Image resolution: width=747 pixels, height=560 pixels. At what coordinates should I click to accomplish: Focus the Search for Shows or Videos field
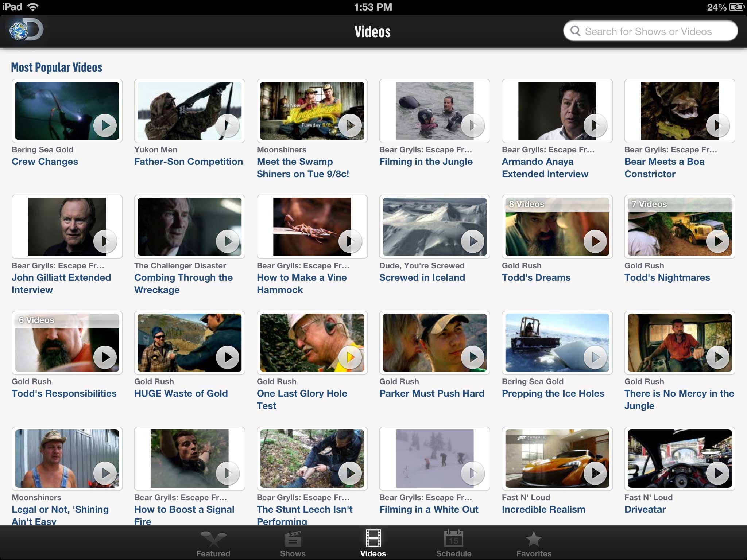[x=650, y=31]
